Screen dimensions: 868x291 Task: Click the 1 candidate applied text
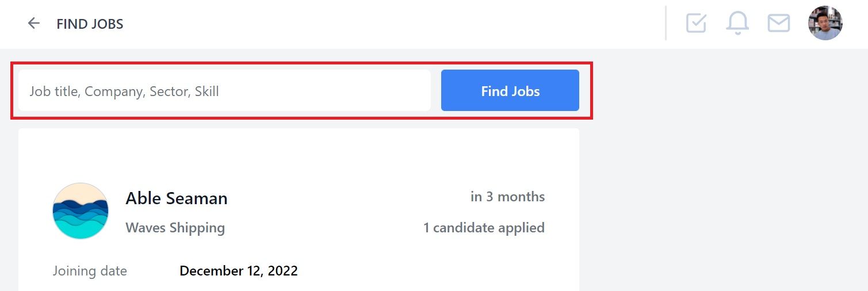[484, 228]
